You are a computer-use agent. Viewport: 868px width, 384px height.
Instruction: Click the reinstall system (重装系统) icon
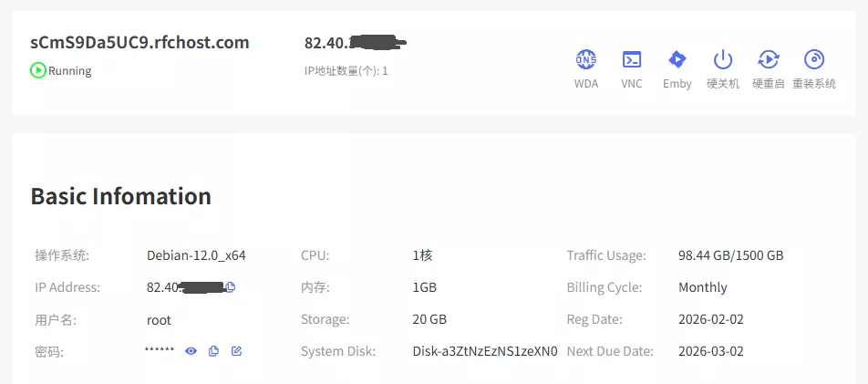coord(814,60)
